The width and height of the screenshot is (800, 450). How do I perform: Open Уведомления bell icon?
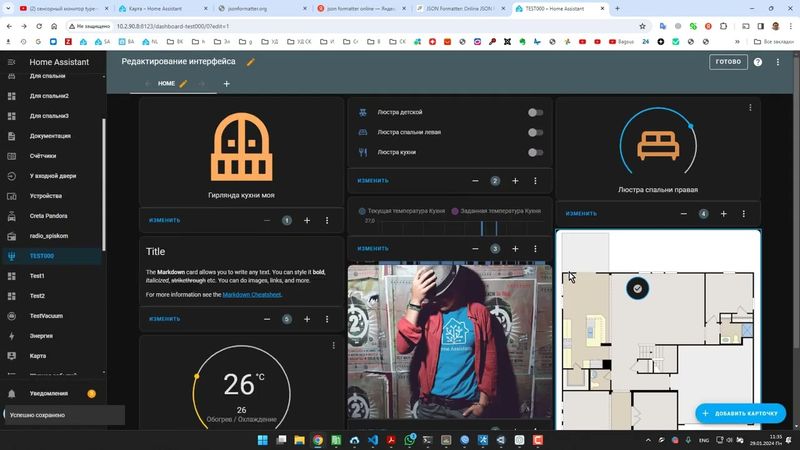coord(12,393)
